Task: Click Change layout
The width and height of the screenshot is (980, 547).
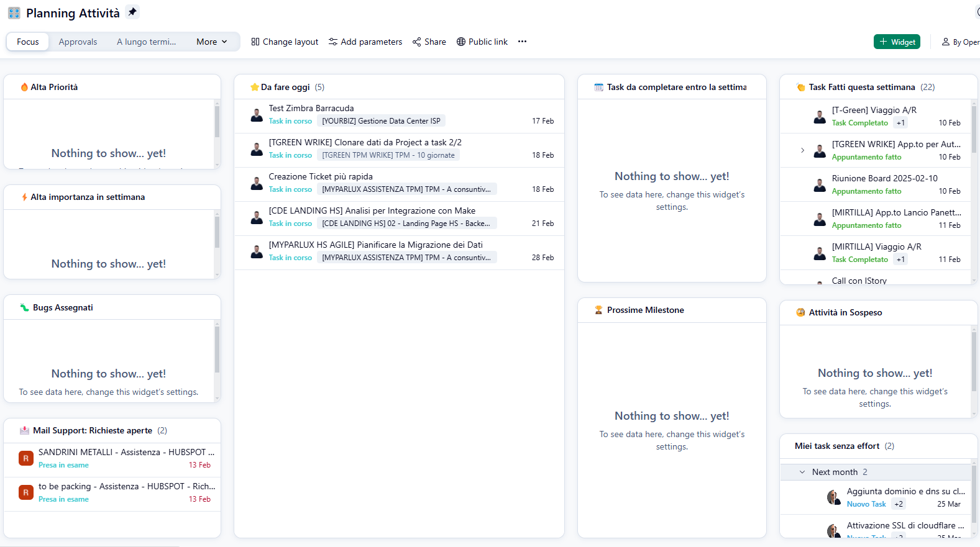Action: tap(285, 42)
